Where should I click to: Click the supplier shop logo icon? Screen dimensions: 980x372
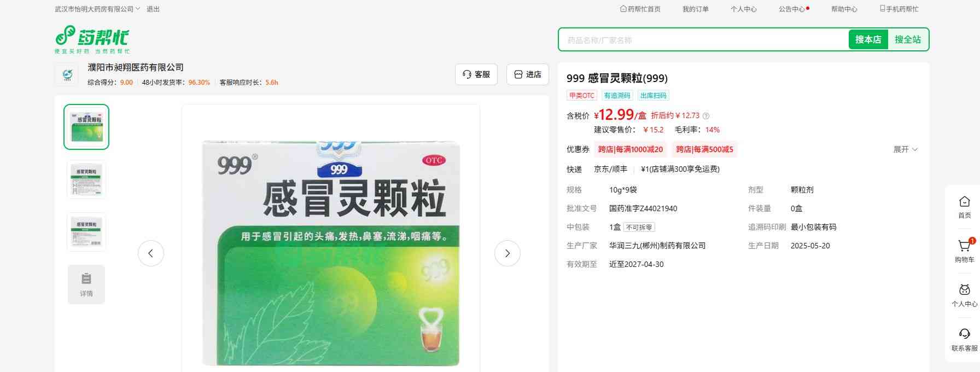[67, 74]
